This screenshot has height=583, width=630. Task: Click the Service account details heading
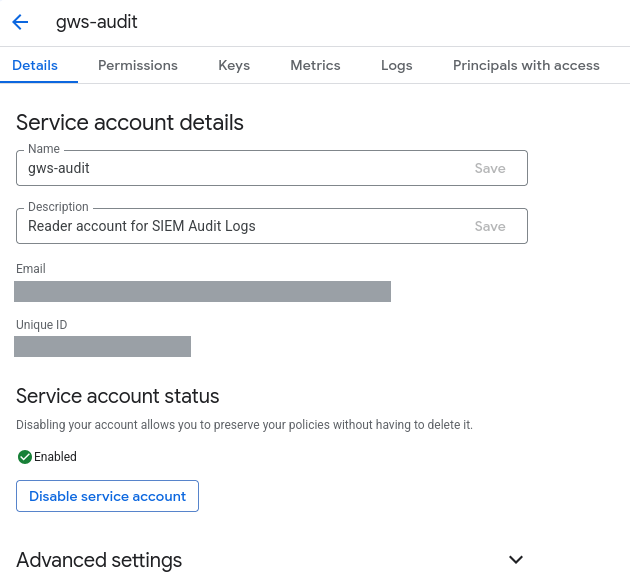(x=130, y=123)
